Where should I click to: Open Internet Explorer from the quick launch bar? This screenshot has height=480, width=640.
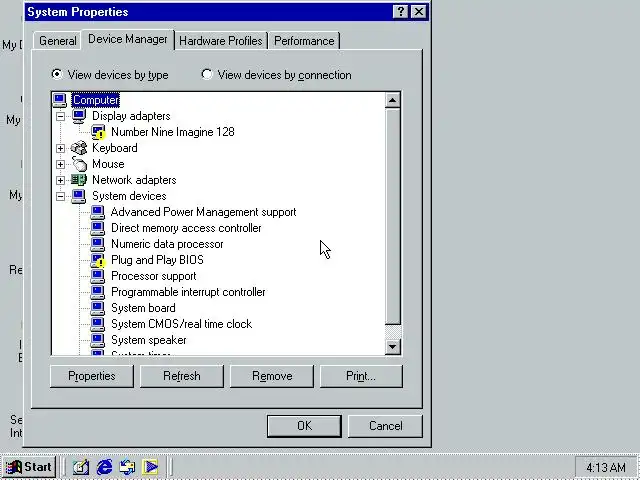point(104,467)
